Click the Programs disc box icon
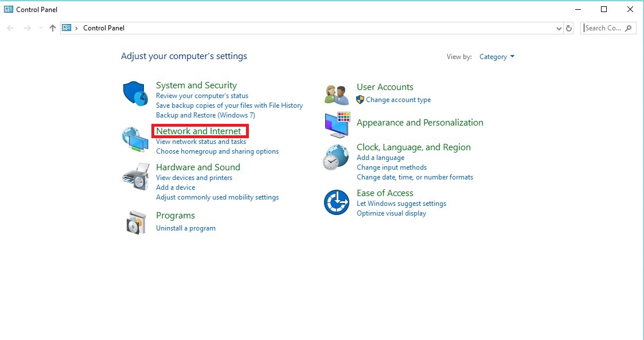 [x=136, y=222]
